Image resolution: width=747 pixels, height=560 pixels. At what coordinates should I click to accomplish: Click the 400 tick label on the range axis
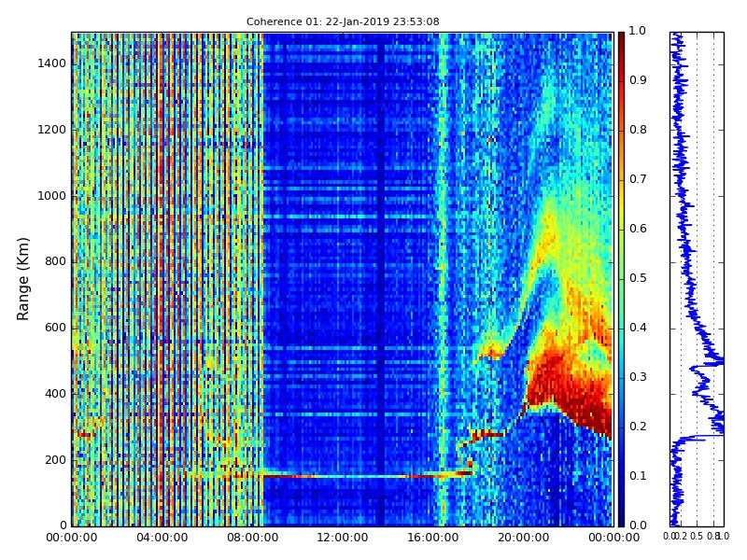pyautogui.click(x=55, y=394)
